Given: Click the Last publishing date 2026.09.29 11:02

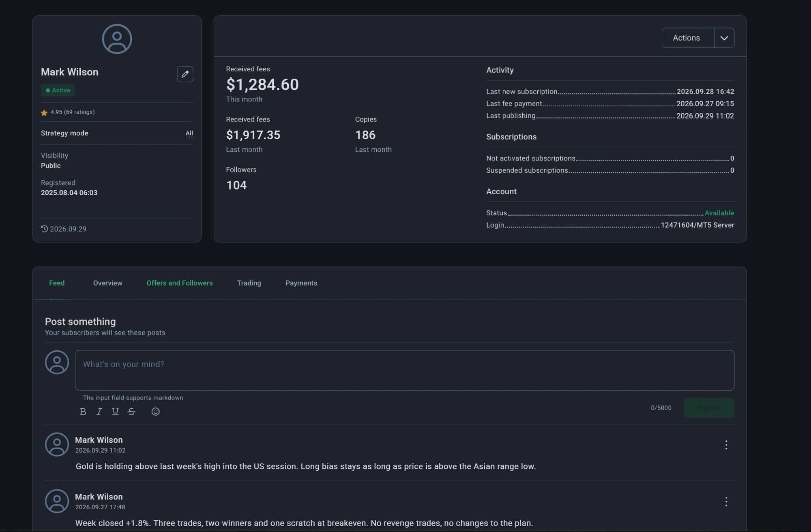Looking at the screenshot, I should pos(705,116).
